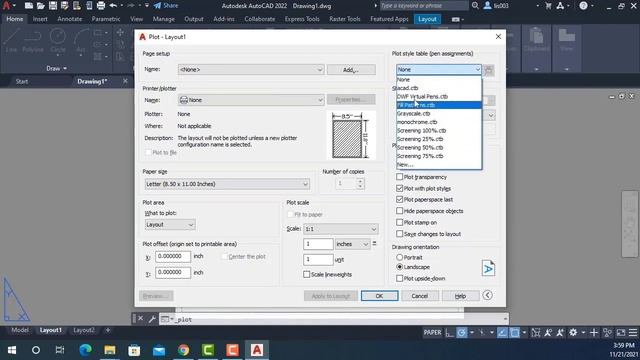Screen dimensions: 640x360
Task: Click the New drawing icon in quick access toolbar
Action: pos(29,6)
